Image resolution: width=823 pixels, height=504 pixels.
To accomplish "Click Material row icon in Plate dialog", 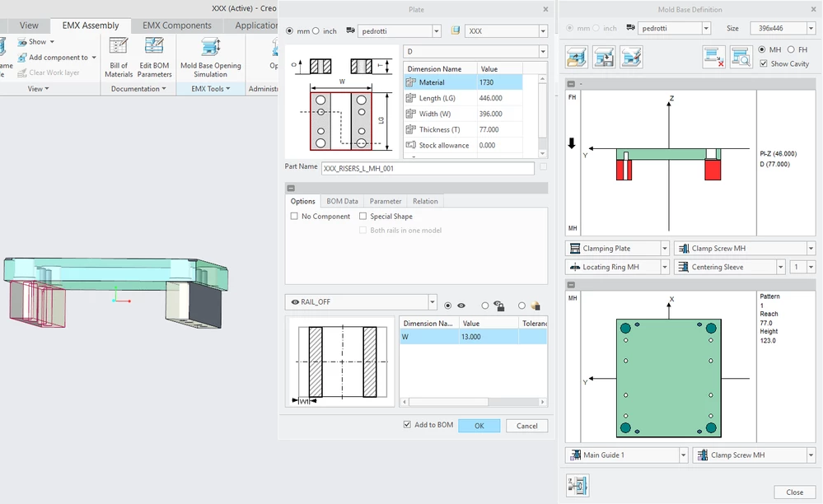I will pos(411,82).
